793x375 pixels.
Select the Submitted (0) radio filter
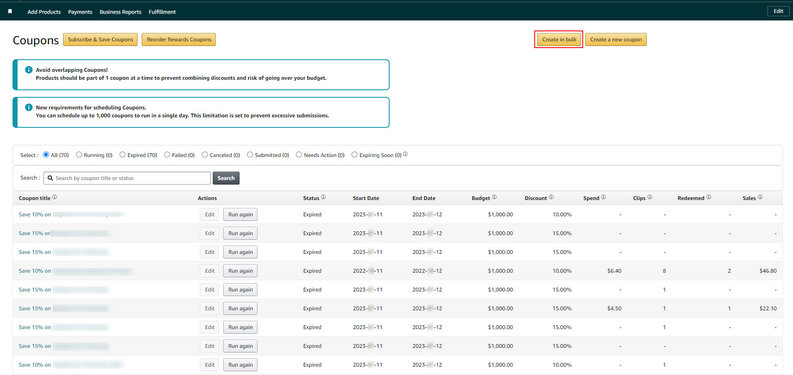250,155
